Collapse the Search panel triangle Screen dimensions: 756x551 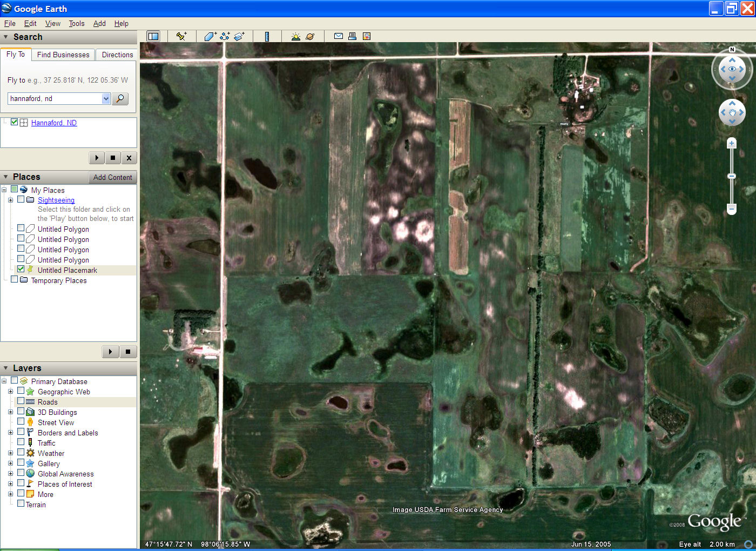[6, 37]
